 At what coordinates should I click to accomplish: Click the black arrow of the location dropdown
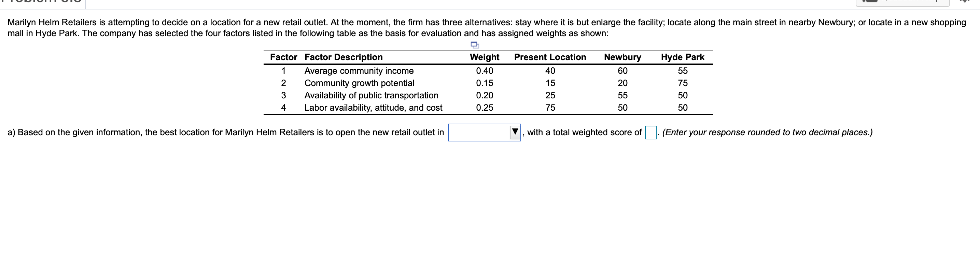(x=515, y=132)
